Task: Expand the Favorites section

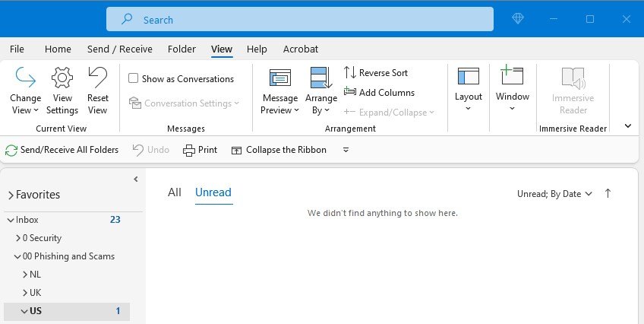Action: [x=11, y=195]
